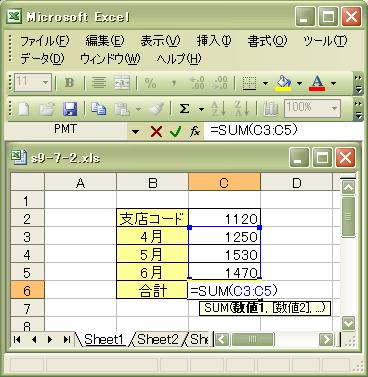This screenshot has width=368, height=377.
Task: Open ウィンドウ(W) menu
Action: (110, 59)
